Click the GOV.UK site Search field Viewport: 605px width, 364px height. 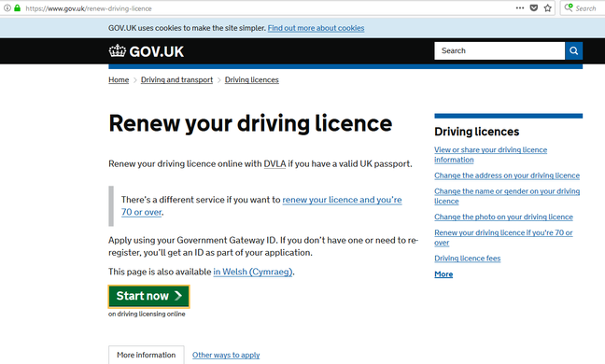click(x=499, y=50)
